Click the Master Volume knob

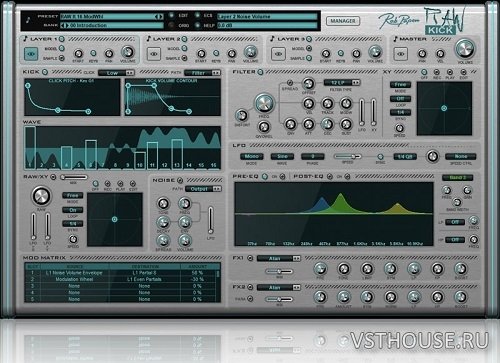[x=465, y=49]
